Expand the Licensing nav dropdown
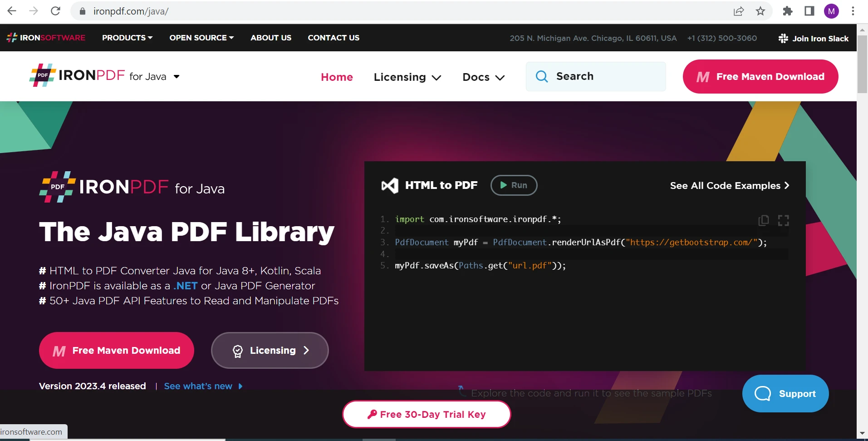 [x=407, y=77]
